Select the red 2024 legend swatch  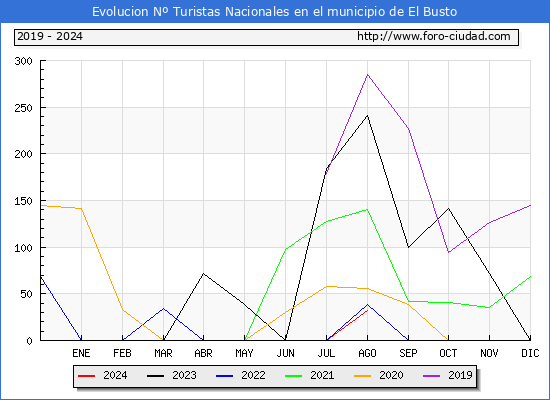[86, 376]
